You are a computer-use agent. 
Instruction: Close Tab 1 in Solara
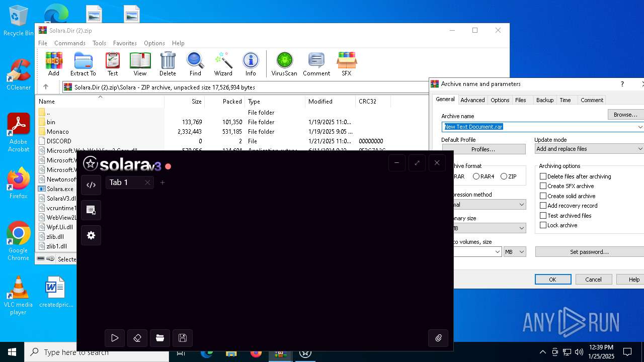[x=147, y=183]
